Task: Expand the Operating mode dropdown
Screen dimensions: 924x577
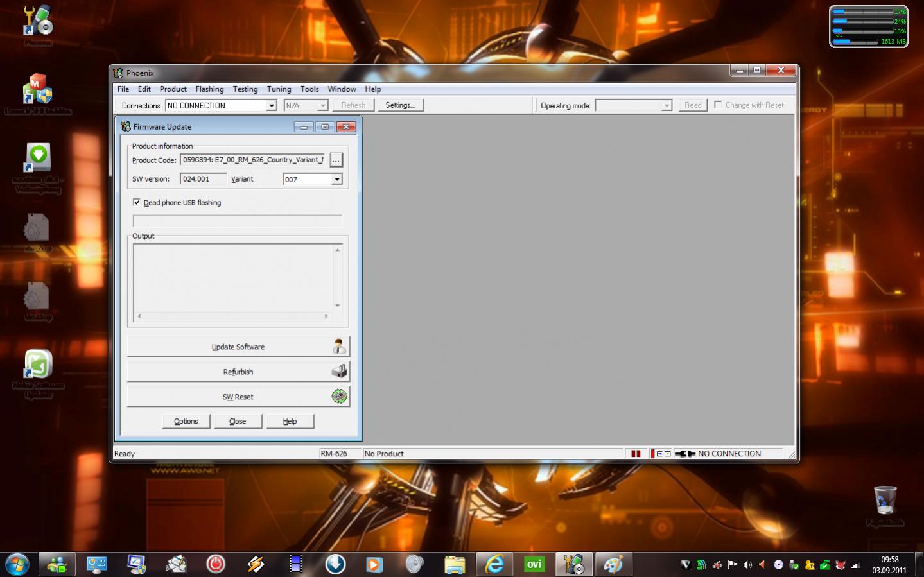Action: tap(667, 105)
